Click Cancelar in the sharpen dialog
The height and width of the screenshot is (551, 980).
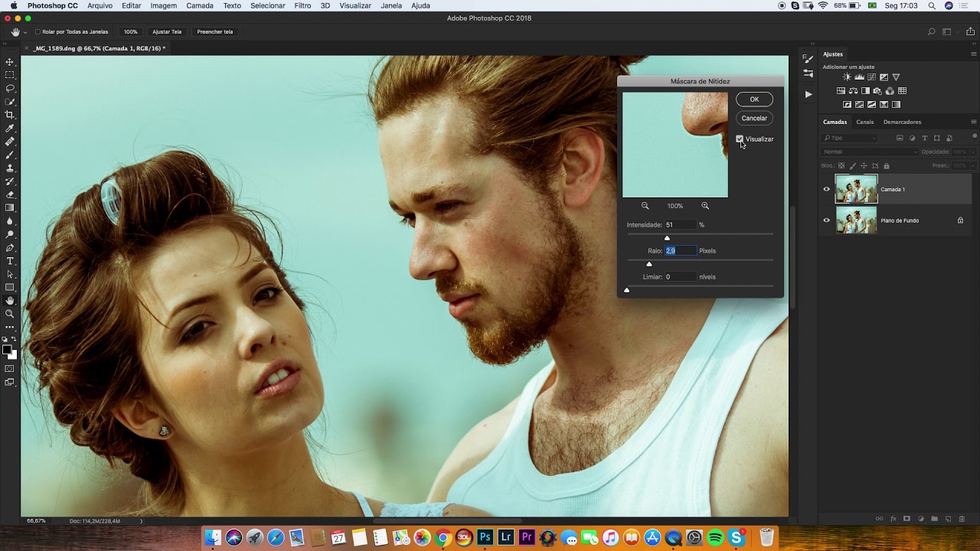(754, 118)
